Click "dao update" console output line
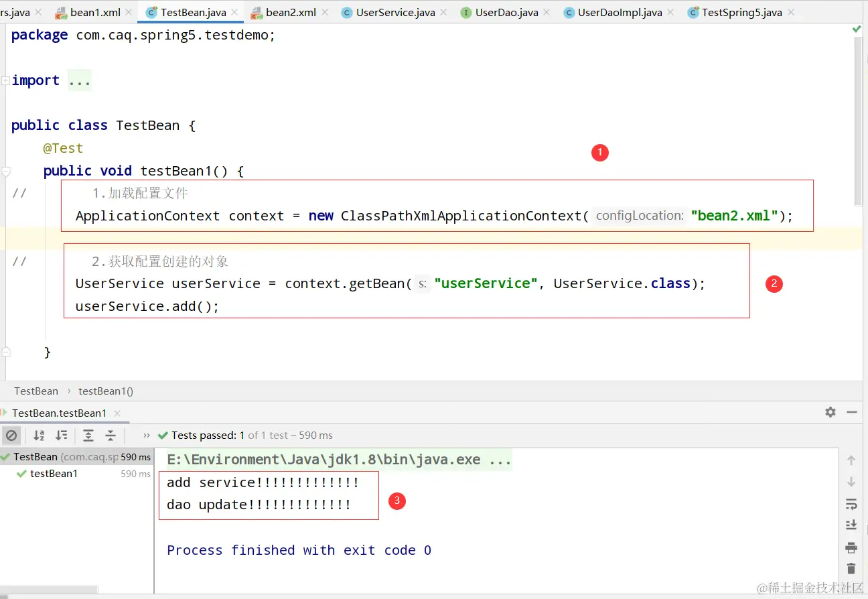This screenshot has width=868, height=599. (x=259, y=505)
